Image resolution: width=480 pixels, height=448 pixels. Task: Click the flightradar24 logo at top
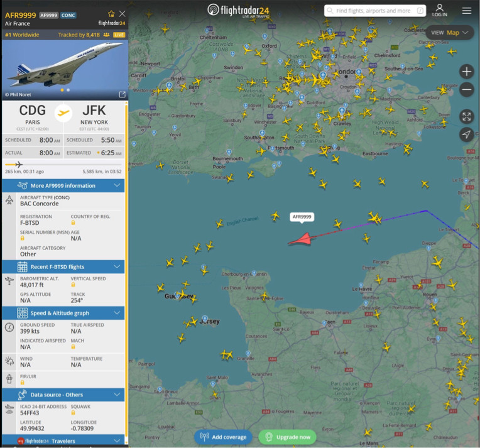click(238, 10)
